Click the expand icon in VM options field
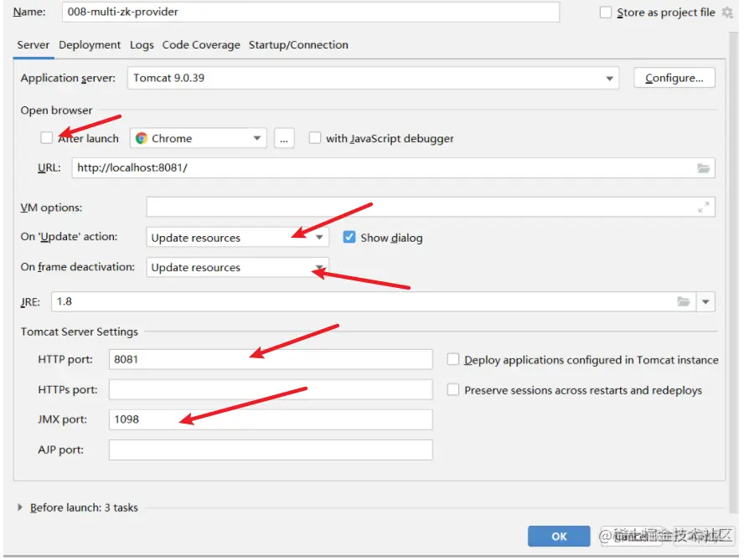The image size is (749, 560). [x=703, y=208]
